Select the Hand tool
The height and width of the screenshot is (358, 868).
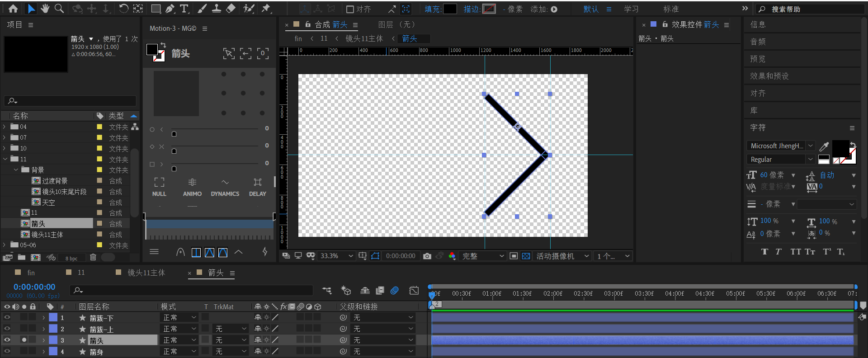point(45,9)
